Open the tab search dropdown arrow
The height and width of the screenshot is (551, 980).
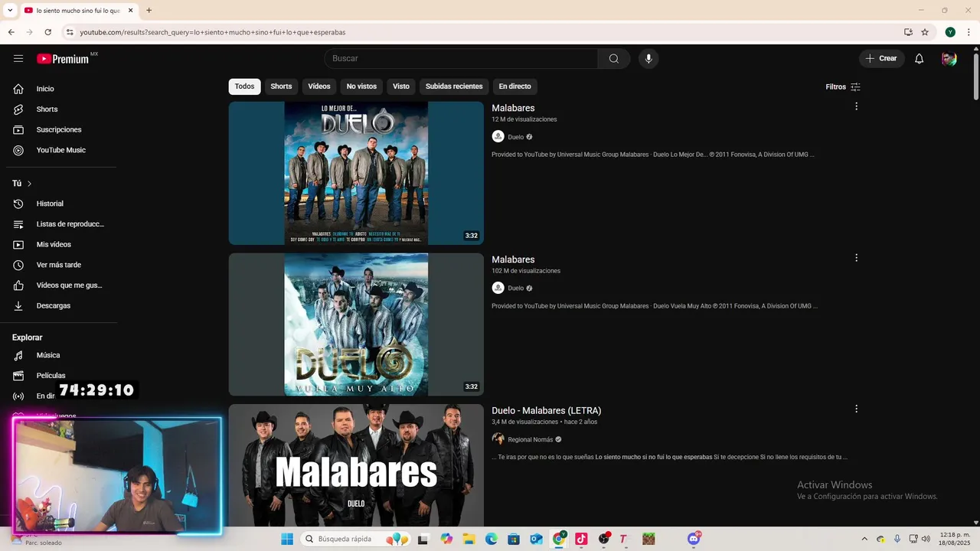coord(9,11)
